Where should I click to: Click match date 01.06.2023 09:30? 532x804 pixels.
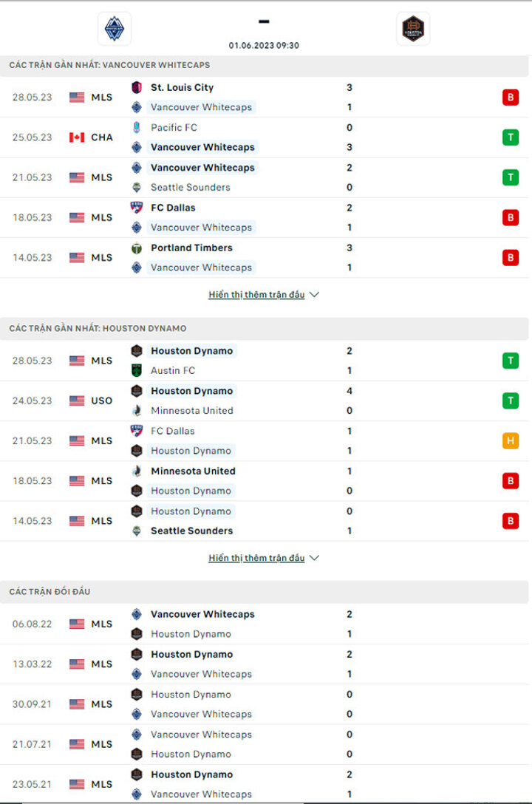click(264, 46)
